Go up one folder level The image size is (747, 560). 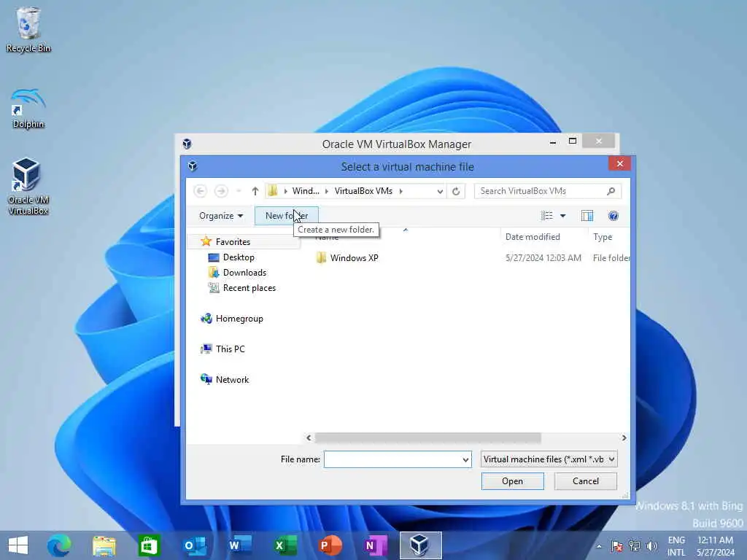255,191
